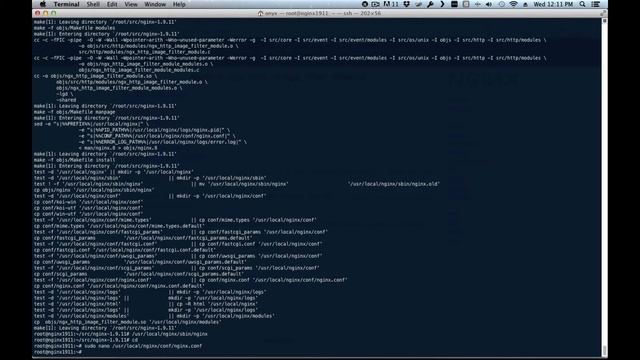Open the Wed 12:11 PM clock menu
The width and height of the screenshot is (640, 360).
553,4
